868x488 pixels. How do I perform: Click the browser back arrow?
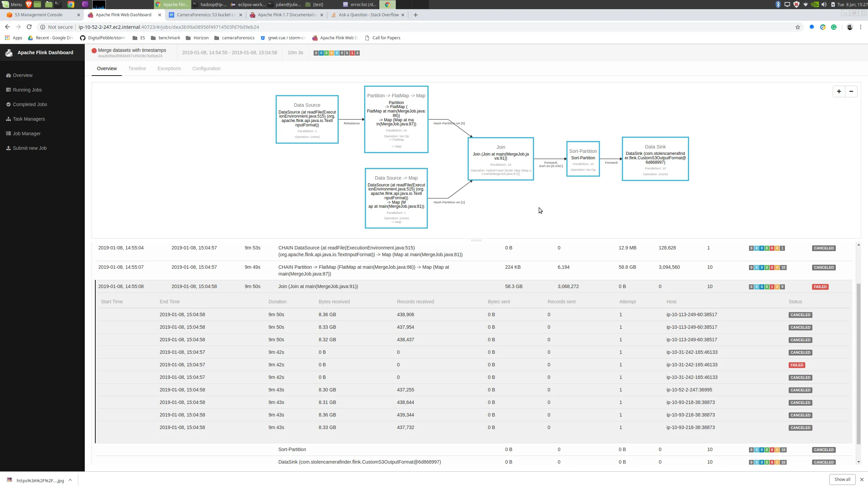(7, 27)
